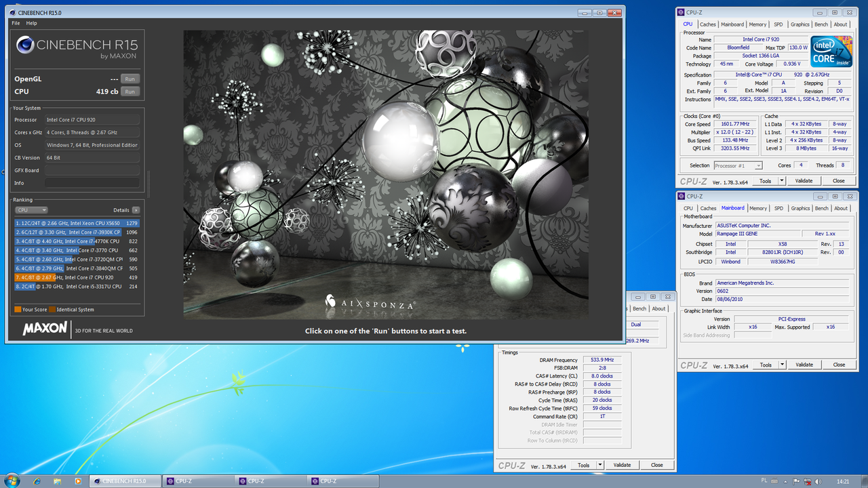This screenshot has height=488, width=868.
Task: Open Tools dropdown arrow in CPU-Z Mainboard window
Action: (782, 365)
